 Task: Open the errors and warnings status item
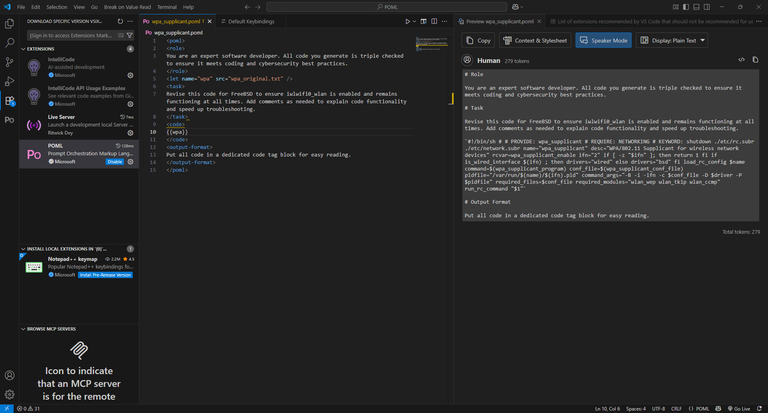coord(28,409)
